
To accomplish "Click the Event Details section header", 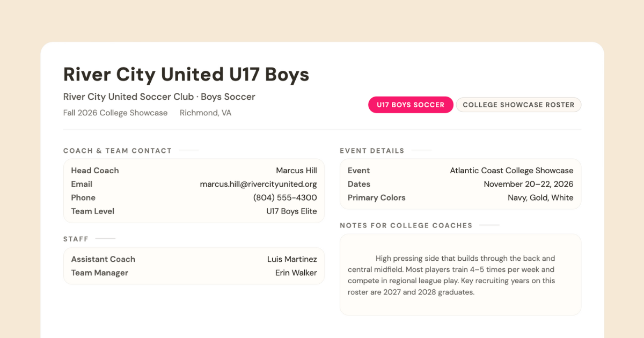I will point(372,151).
